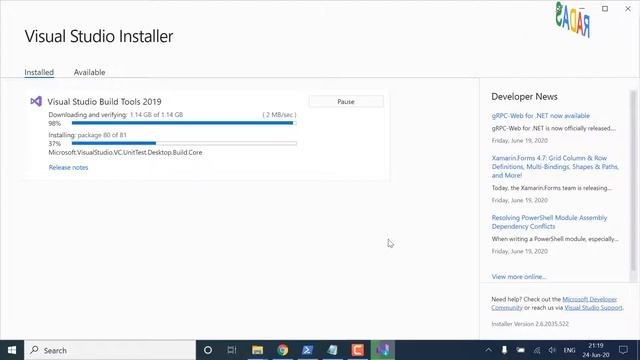640x360 pixels.
Task: Click the Visual Studio Build Tools 2019 title
Action: 104,102
